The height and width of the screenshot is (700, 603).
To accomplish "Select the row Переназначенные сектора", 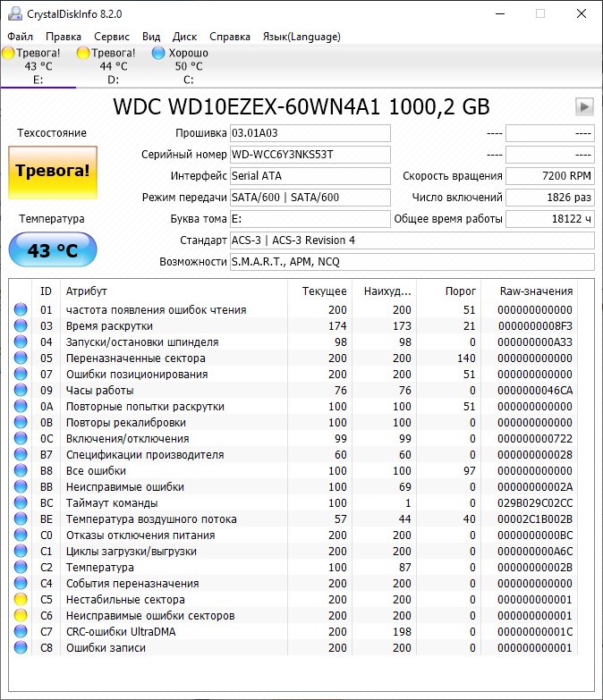I will [293, 358].
